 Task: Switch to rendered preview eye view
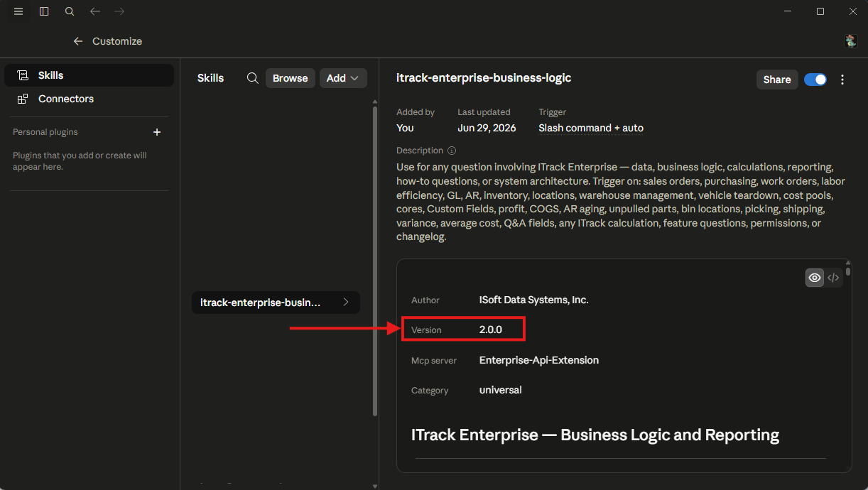[x=815, y=278]
